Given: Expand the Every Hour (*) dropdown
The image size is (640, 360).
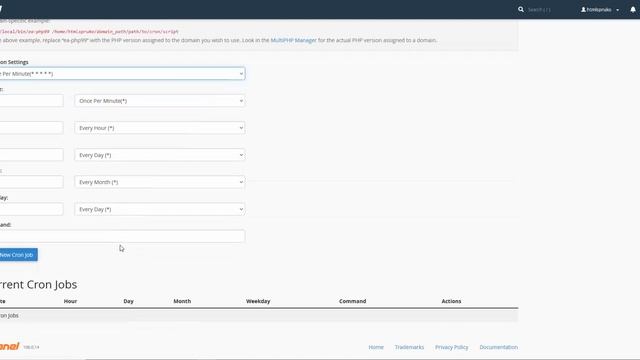Looking at the screenshot, I should coord(160,128).
